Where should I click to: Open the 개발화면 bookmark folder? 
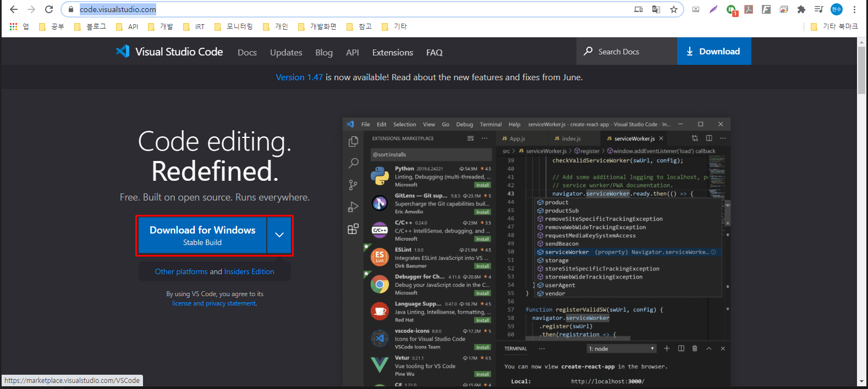click(x=317, y=26)
